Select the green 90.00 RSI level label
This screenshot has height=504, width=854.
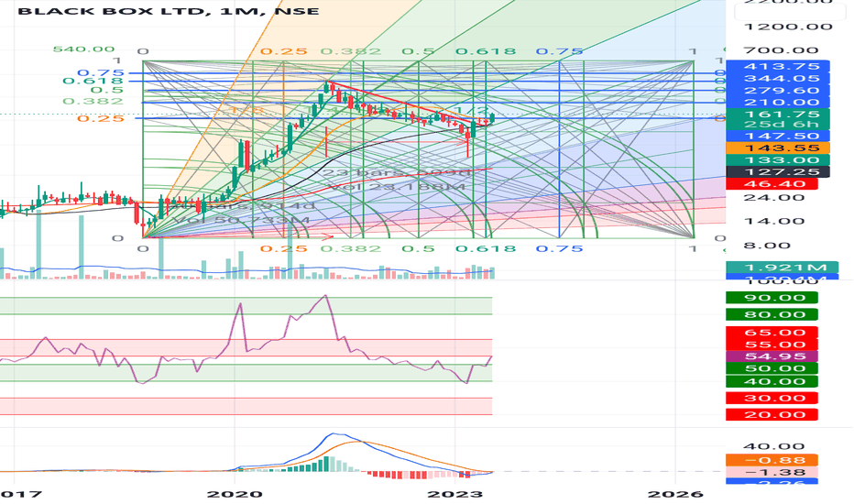(772, 298)
